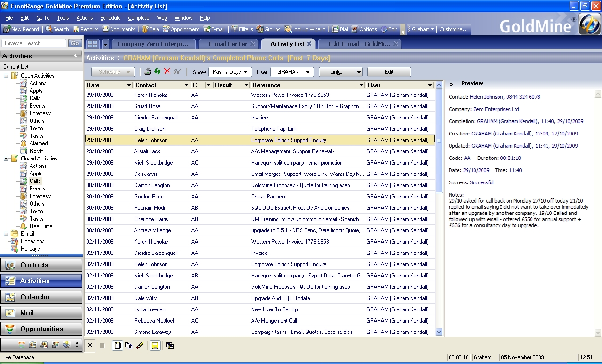602x364 pixels.
Task: Expand the E-mail tree node
Action: 6,234
